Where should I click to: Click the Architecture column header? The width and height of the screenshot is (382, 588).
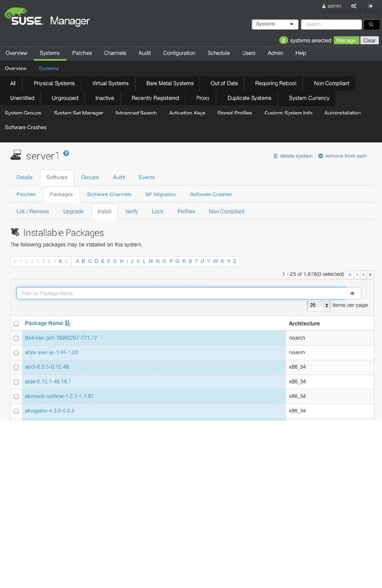point(304,324)
